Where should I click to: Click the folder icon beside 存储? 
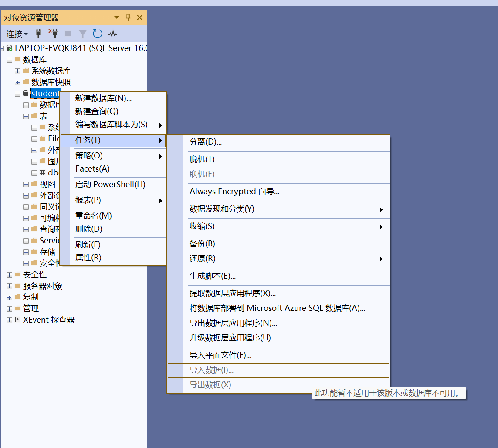click(x=34, y=251)
